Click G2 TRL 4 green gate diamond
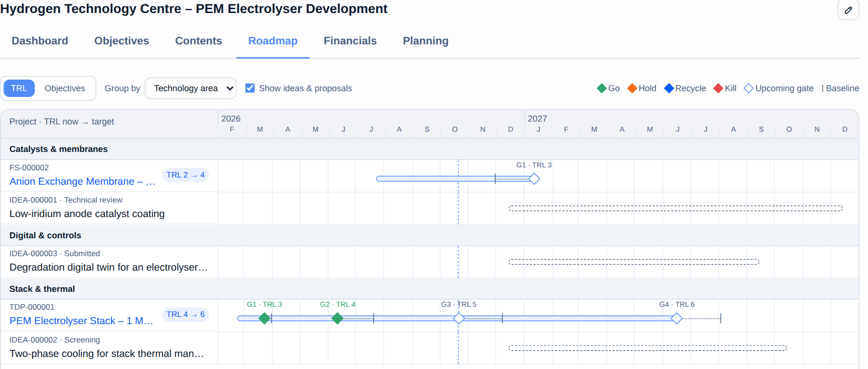 click(338, 318)
